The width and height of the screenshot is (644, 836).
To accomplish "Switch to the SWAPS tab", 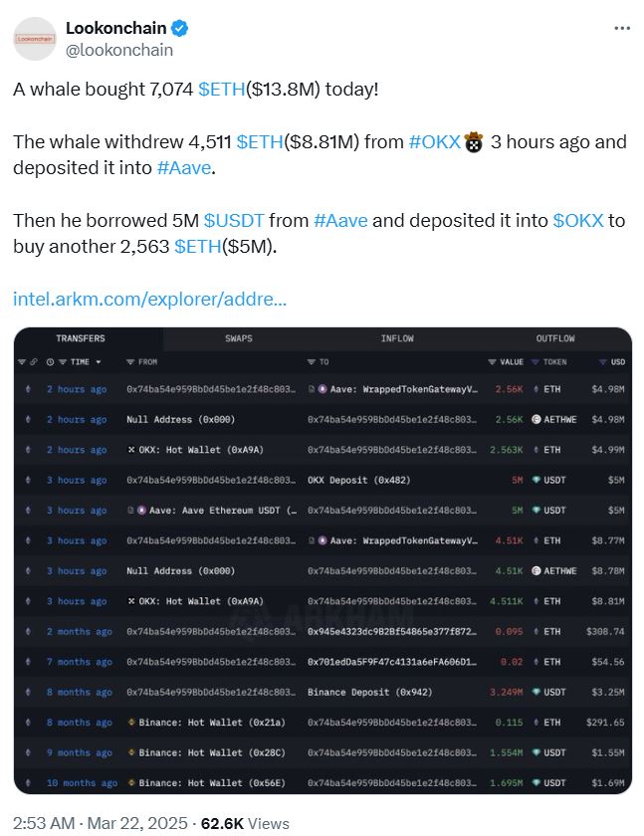I will point(238,338).
